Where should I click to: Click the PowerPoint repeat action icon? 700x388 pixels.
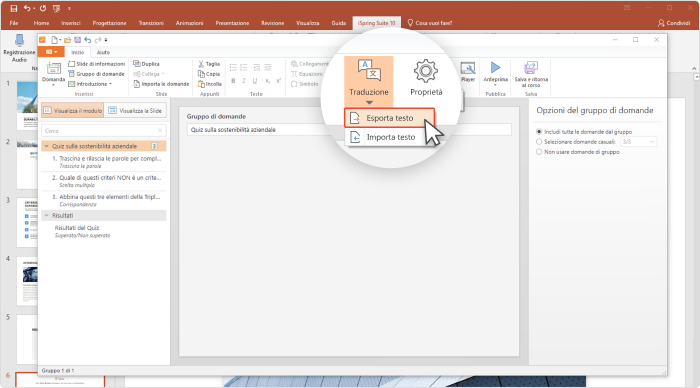pyautogui.click(x=43, y=8)
